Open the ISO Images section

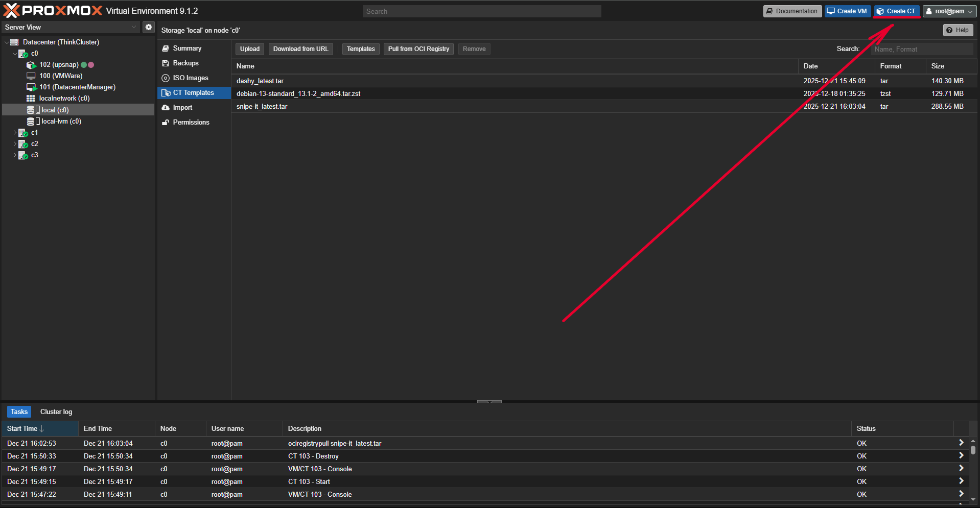[x=190, y=78]
